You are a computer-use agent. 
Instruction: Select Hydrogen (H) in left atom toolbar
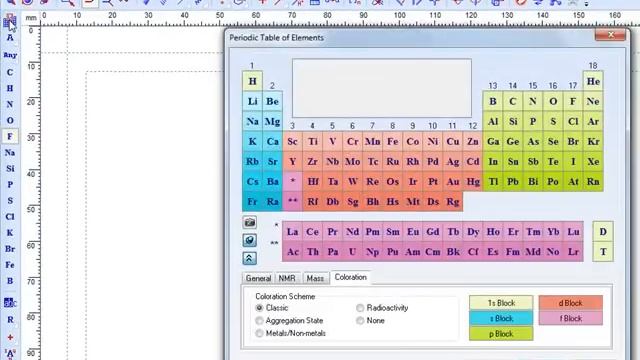click(x=10, y=88)
